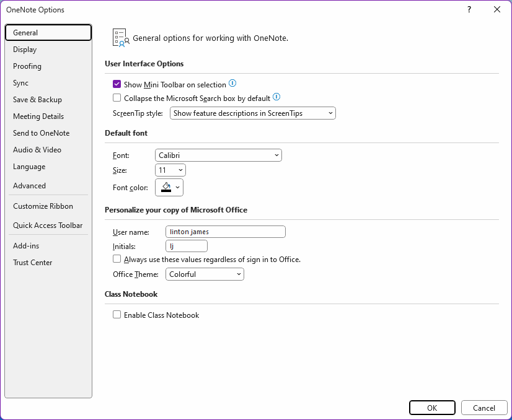Click into the User name field
Image resolution: width=512 pixels, height=420 pixels.
click(x=226, y=232)
